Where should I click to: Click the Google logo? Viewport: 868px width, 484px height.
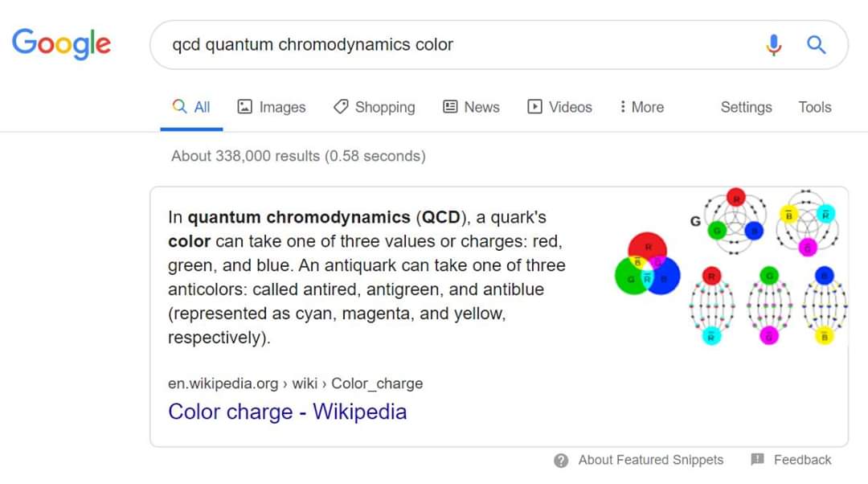(x=61, y=43)
